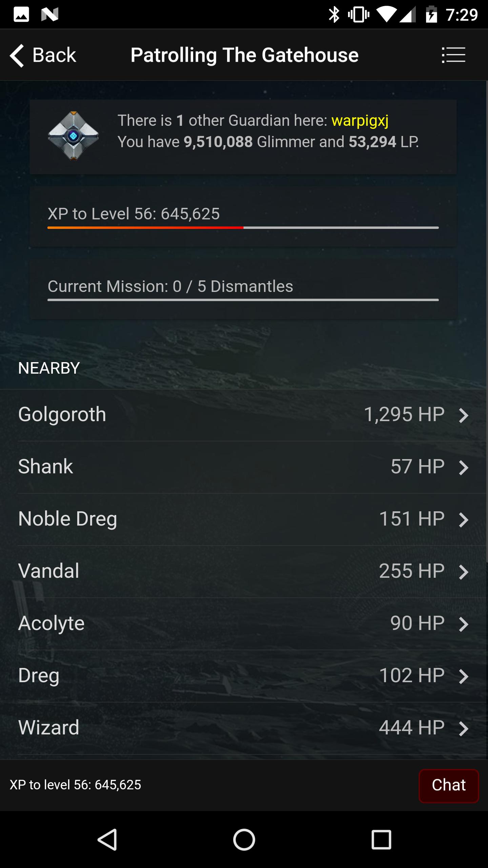Tap the Patrolling The Gatehouse title
Viewport: 488px width, 868px height.
(x=244, y=55)
